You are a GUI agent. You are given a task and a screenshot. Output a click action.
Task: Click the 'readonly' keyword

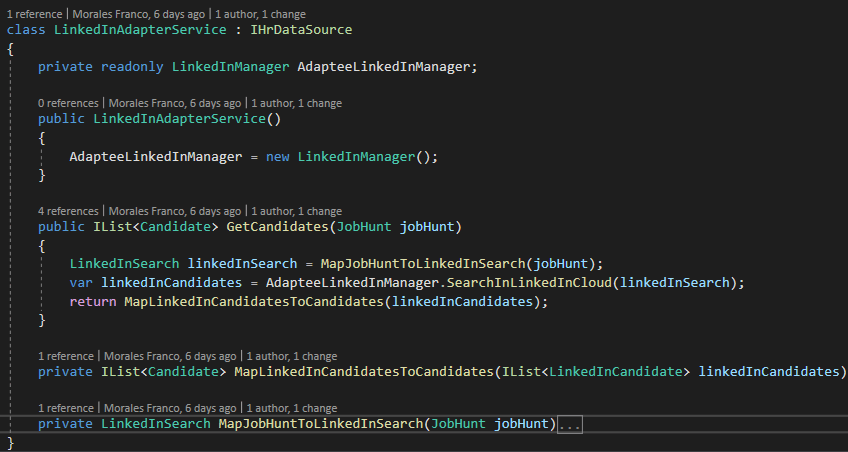132,67
